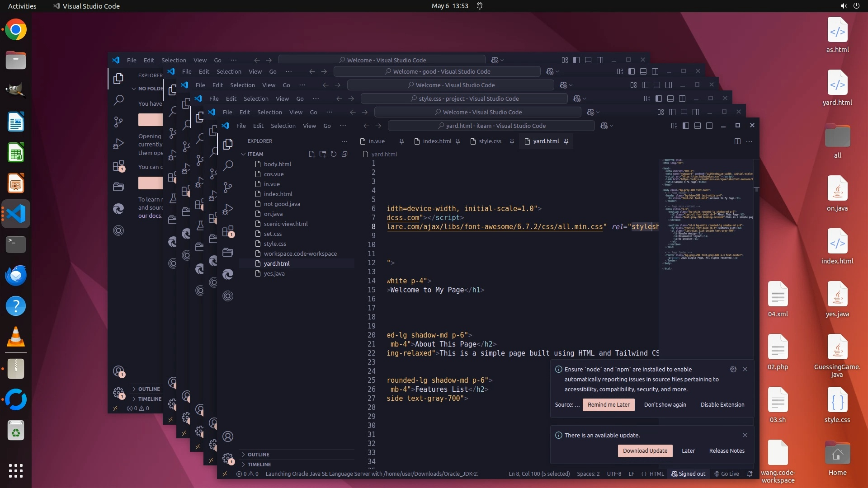Screen dimensions: 868x488
Task: Click the Remind me Later button
Action: (x=608, y=405)
